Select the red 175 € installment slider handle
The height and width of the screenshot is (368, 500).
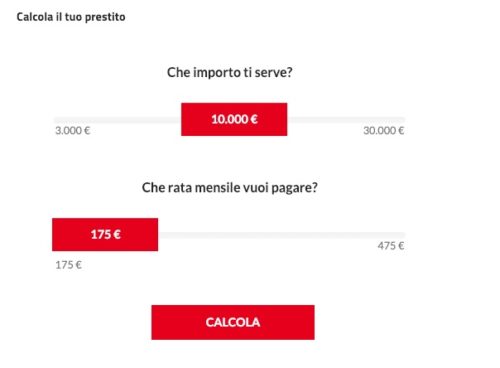(x=105, y=235)
